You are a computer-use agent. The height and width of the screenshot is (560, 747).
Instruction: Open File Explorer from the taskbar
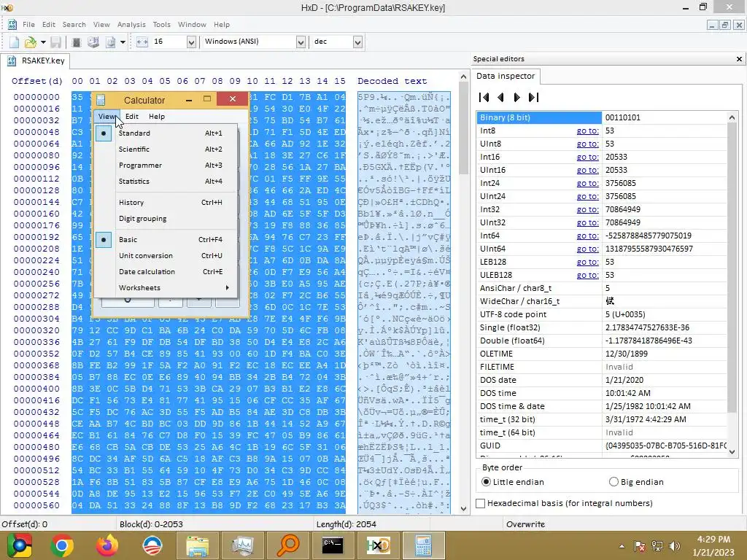click(197, 545)
